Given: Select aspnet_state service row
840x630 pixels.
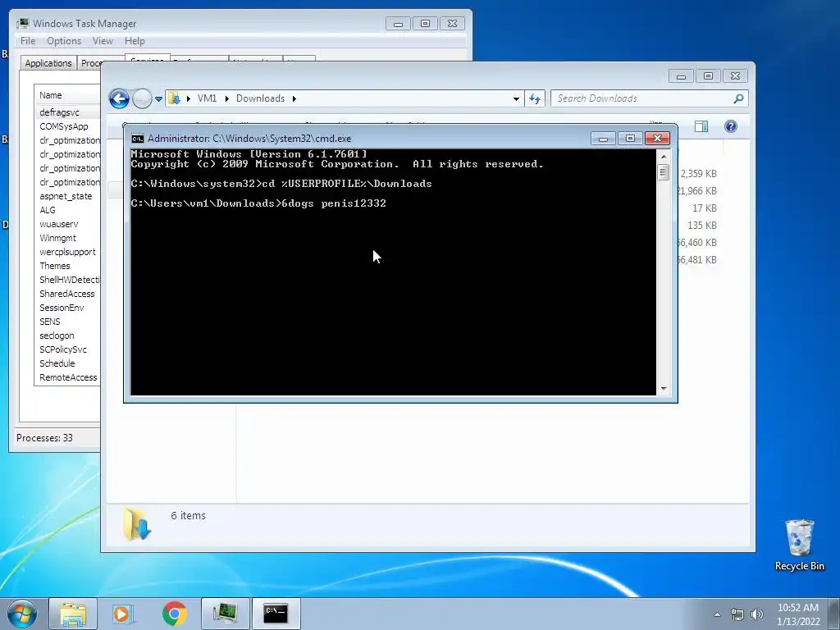Looking at the screenshot, I should (67, 196).
